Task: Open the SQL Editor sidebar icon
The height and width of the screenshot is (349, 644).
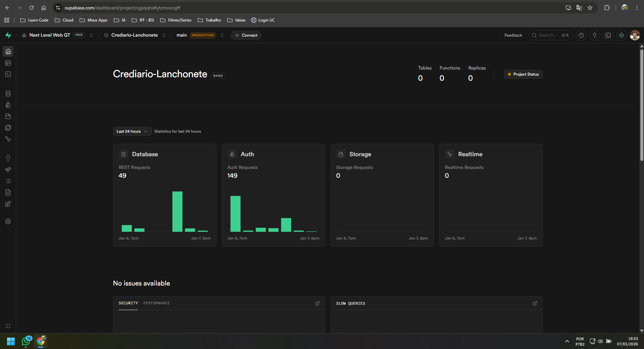Action: (8, 75)
